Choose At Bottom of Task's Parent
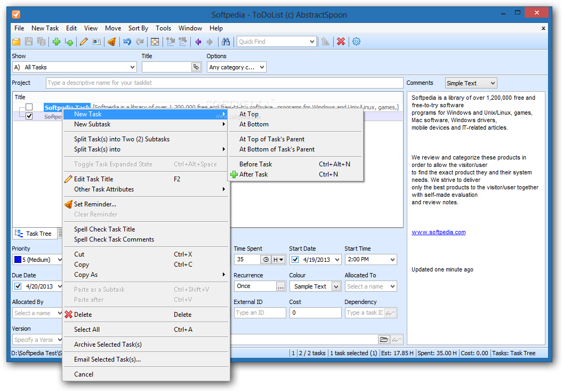 tap(295, 149)
